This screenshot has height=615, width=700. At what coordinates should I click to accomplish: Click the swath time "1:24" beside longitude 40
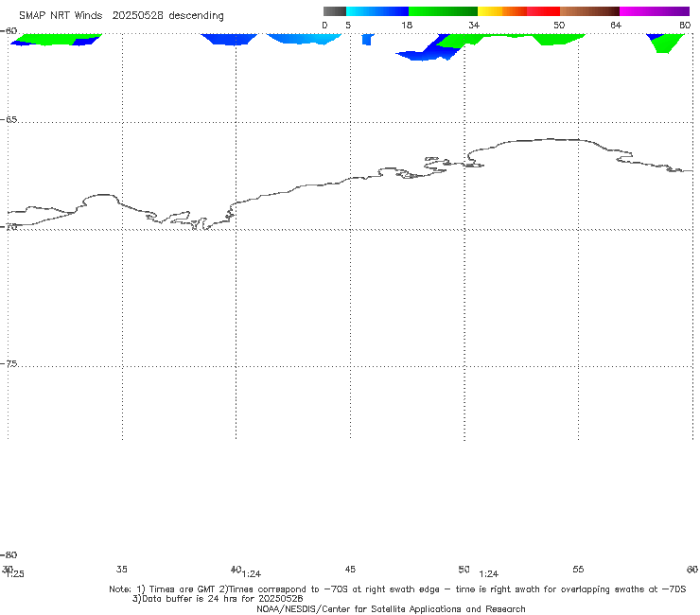[x=252, y=574]
